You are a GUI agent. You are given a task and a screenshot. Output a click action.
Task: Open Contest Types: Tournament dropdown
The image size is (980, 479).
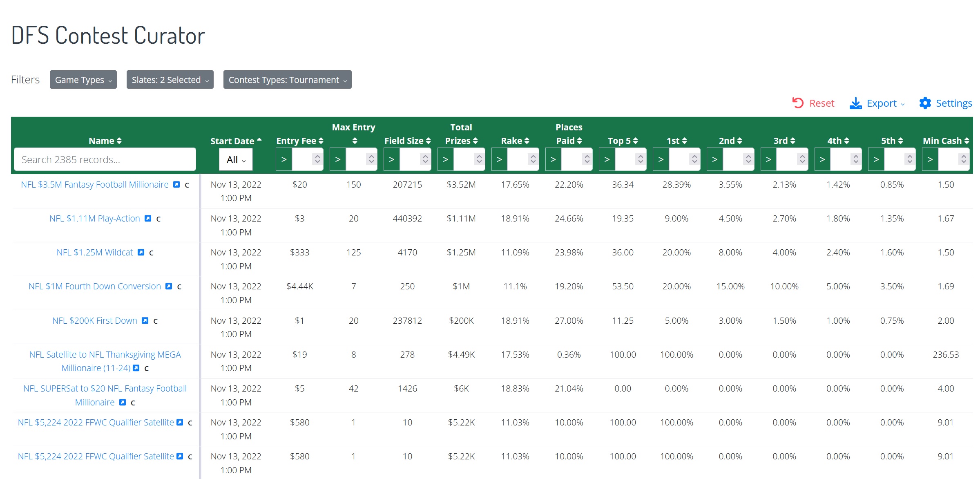(x=288, y=80)
